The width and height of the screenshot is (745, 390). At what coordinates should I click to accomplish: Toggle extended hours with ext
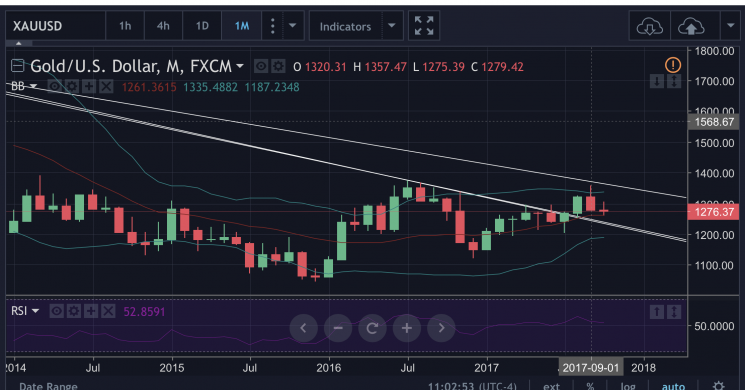[551, 386]
